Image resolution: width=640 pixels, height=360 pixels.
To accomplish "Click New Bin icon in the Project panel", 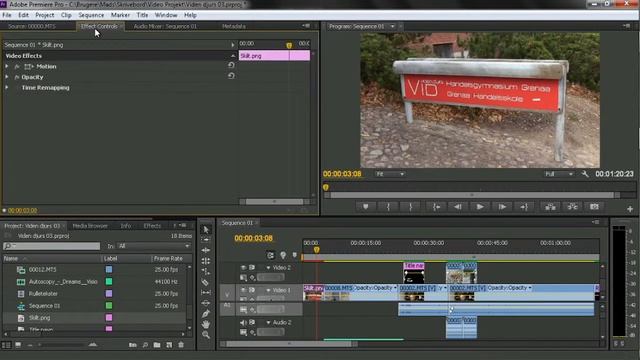I will click(x=157, y=345).
